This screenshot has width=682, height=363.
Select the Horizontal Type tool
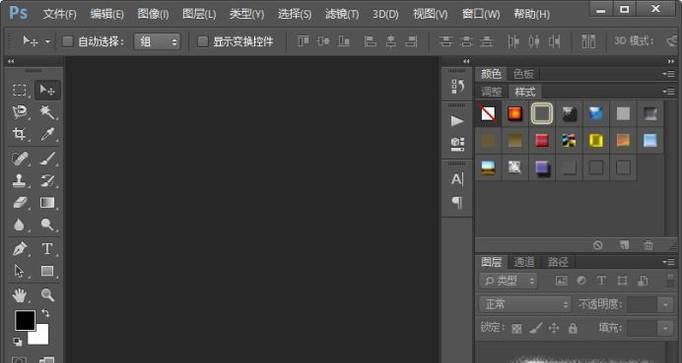47,249
